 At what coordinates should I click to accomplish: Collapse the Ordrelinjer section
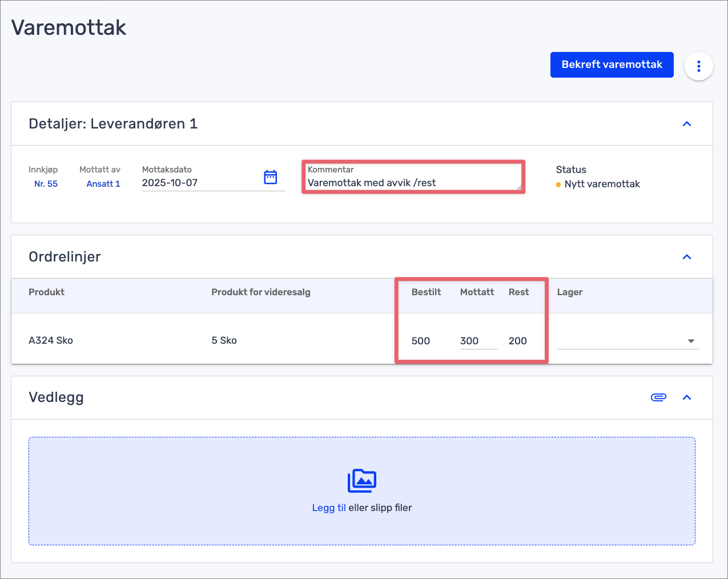coord(687,257)
